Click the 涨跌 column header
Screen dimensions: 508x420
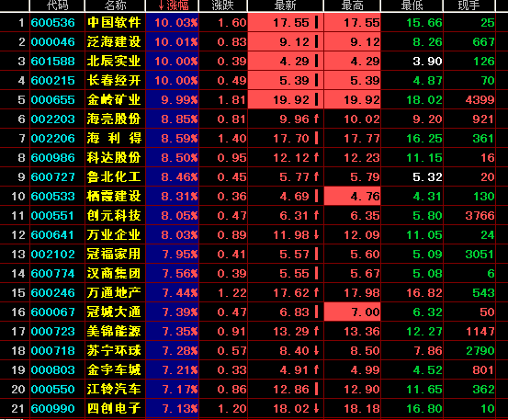point(223,6)
